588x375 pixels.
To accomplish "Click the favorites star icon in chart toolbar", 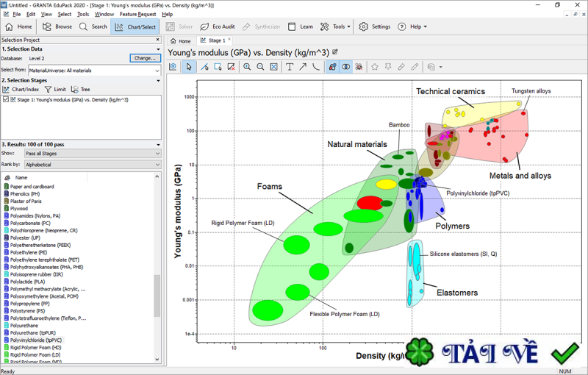I will [x=374, y=67].
